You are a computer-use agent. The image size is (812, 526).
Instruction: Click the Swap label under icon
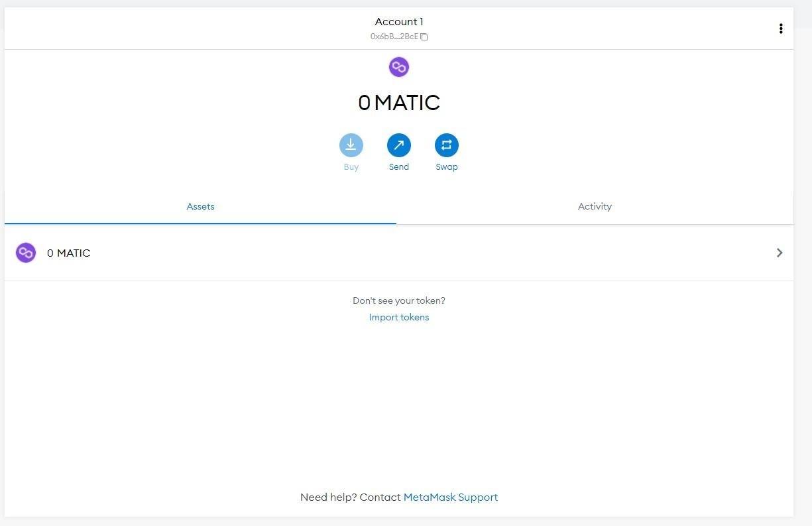[447, 167]
